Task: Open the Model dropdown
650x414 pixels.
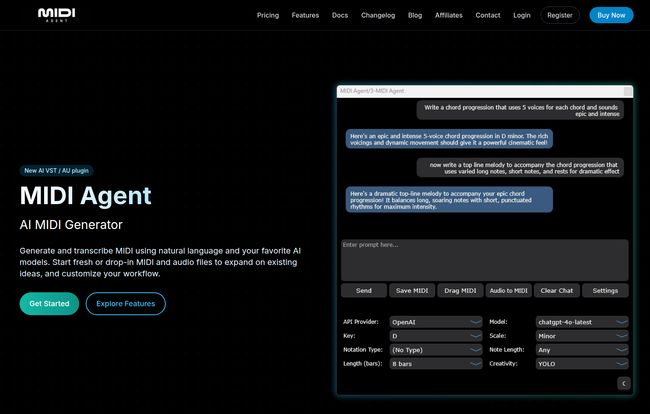Action: pyautogui.click(x=582, y=322)
